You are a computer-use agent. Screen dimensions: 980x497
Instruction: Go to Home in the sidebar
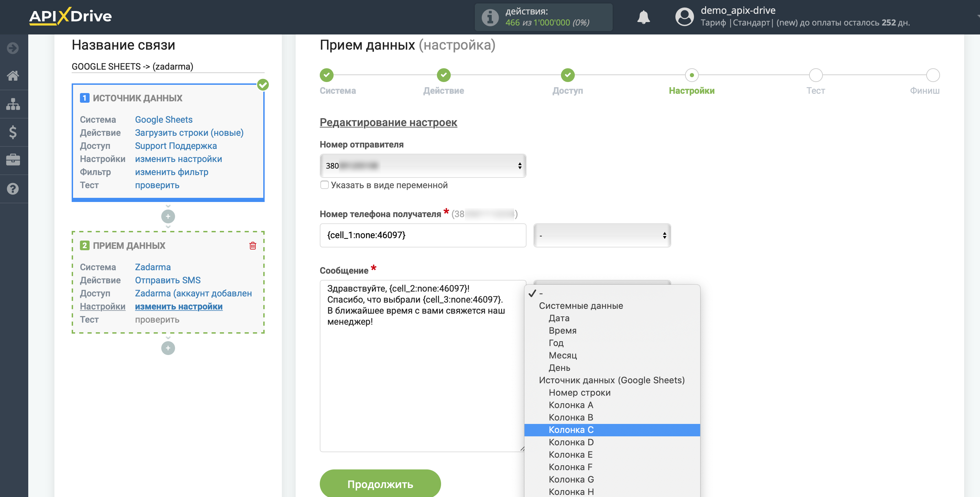tap(13, 76)
